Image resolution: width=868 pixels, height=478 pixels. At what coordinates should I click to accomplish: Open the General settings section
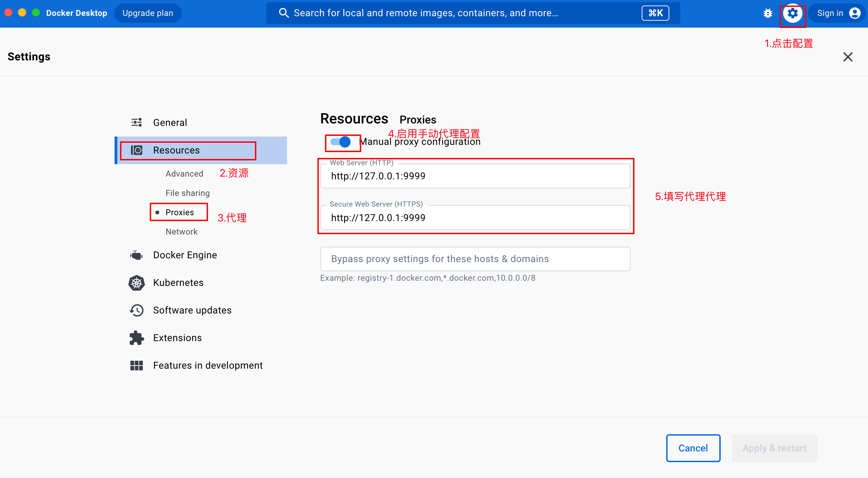point(201,123)
